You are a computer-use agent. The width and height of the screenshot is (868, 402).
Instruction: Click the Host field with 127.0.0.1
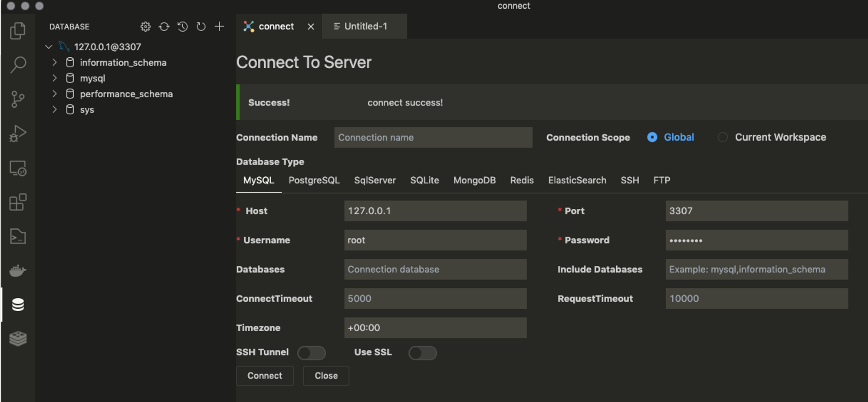pyautogui.click(x=435, y=211)
